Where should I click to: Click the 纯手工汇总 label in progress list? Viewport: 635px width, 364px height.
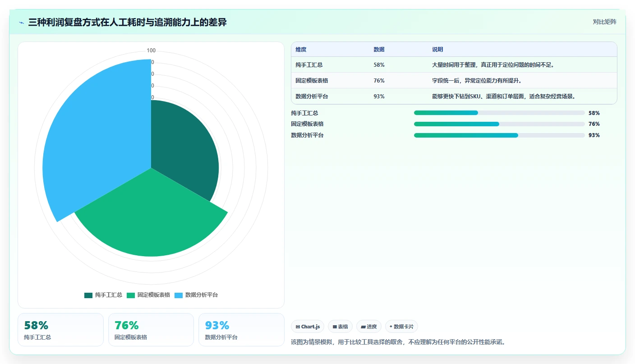click(304, 113)
